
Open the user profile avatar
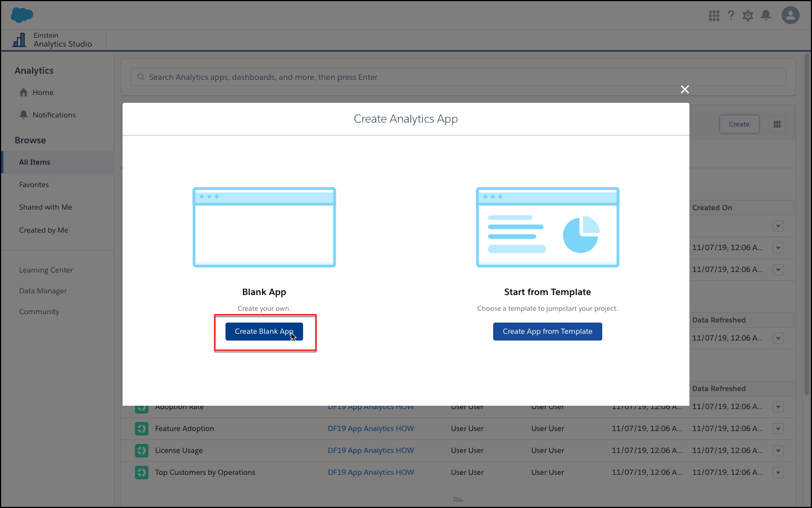pyautogui.click(x=791, y=15)
